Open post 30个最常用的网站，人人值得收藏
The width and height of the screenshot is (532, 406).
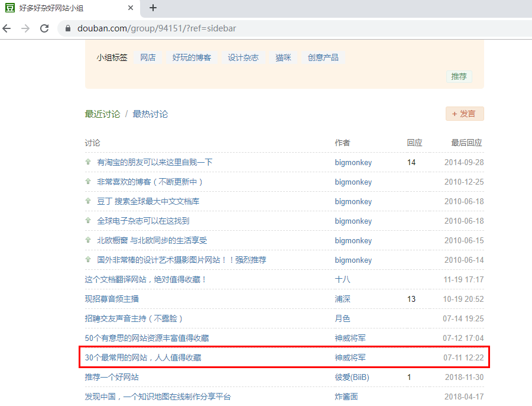pyautogui.click(x=143, y=357)
